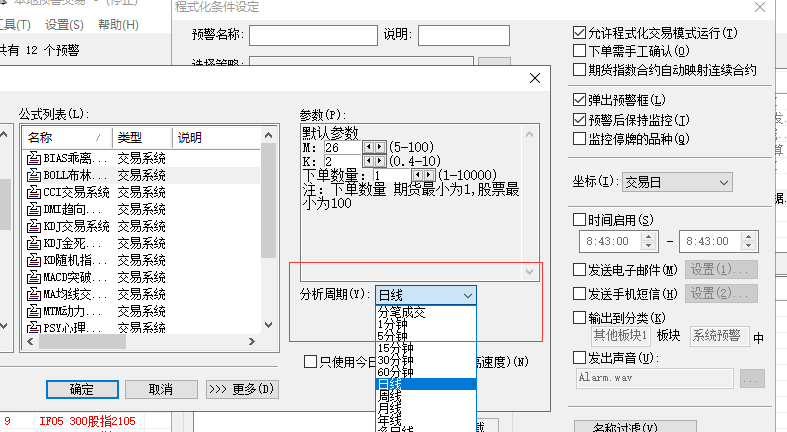
Task: Click the 说明 column header
Action: pos(217,137)
